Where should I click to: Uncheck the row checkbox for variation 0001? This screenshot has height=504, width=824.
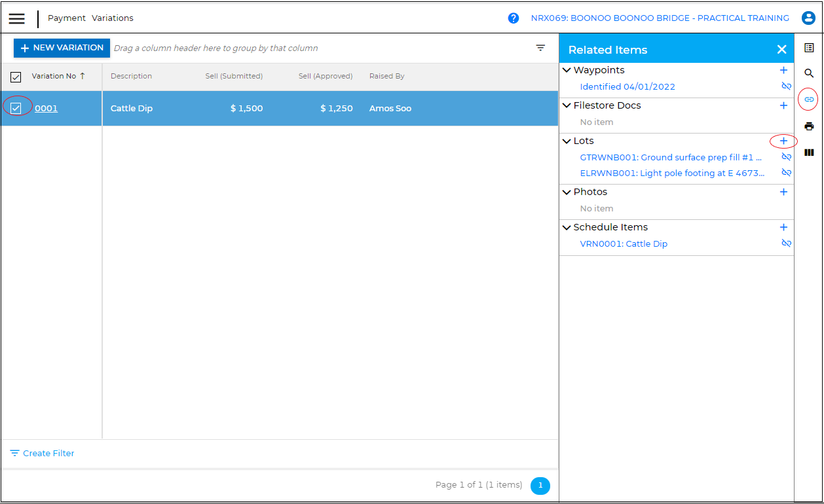pyautogui.click(x=16, y=108)
